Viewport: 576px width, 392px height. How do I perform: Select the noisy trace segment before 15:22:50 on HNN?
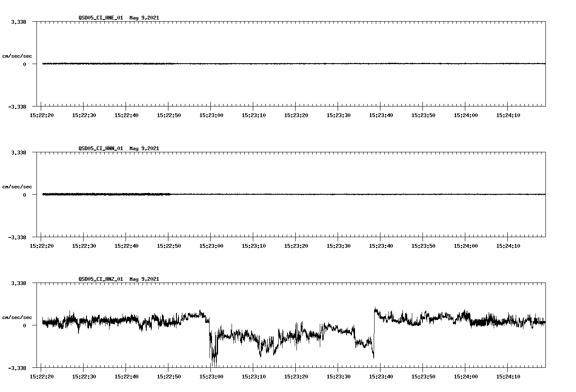click(106, 194)
